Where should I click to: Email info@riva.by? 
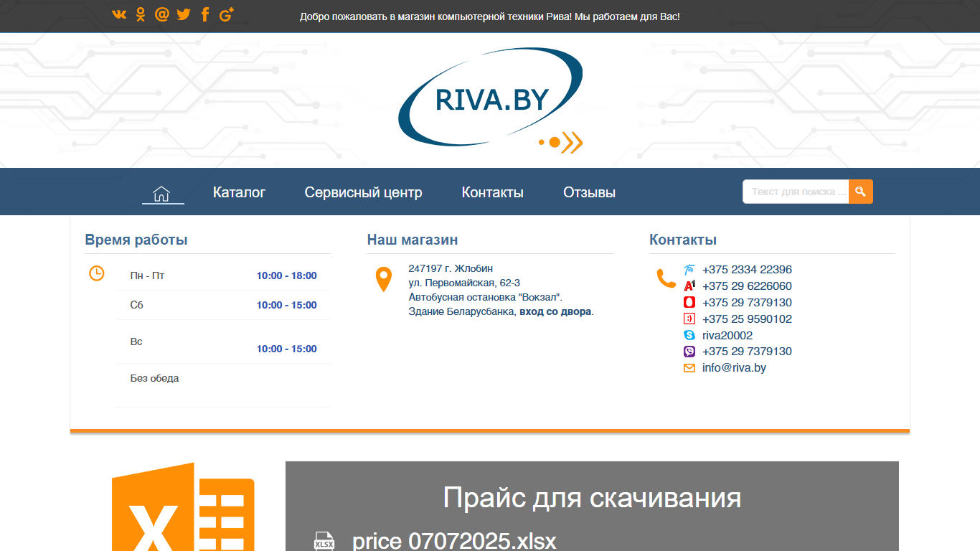(x=734, y=368)
